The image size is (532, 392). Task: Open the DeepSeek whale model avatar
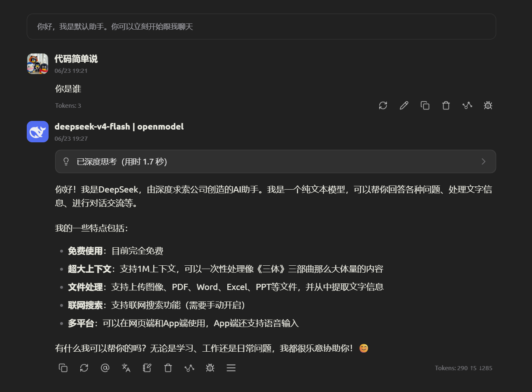click(x=37, y=132)
